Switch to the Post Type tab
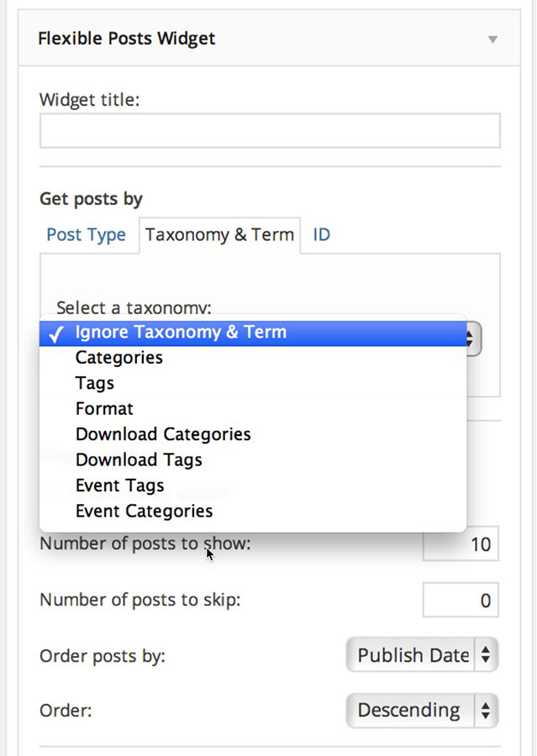537x756 pixels. (86, 234)
